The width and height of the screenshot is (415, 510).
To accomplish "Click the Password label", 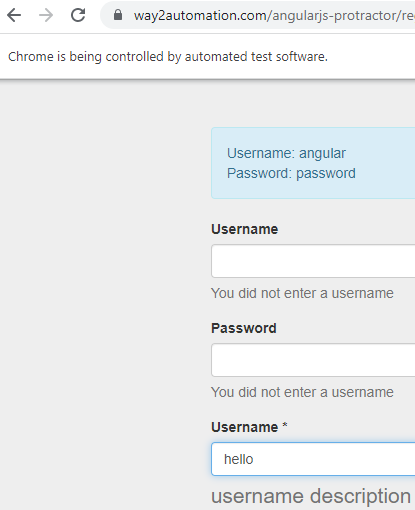I will click(244, 328).
